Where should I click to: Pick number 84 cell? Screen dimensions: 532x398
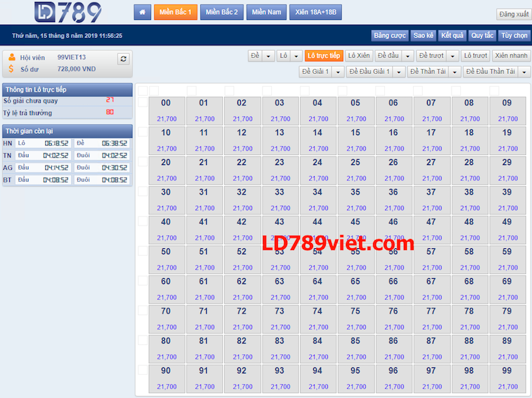click(319, 349)
